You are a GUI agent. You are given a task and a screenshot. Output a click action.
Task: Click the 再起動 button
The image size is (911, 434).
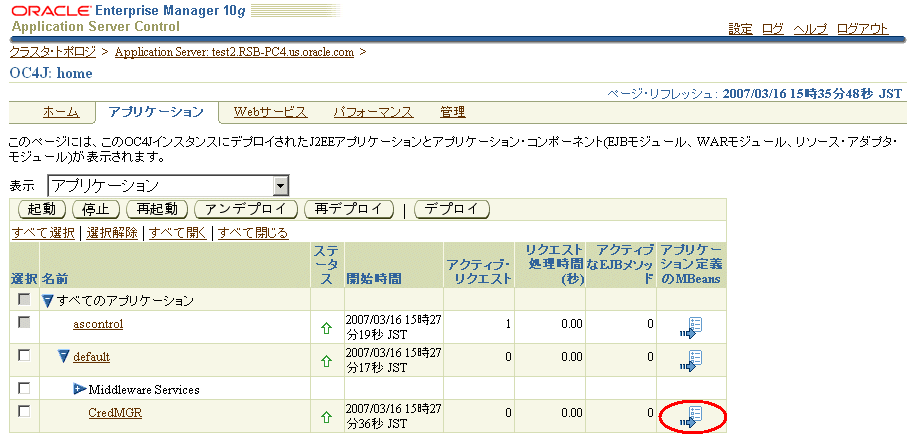(x=157, y=209)
